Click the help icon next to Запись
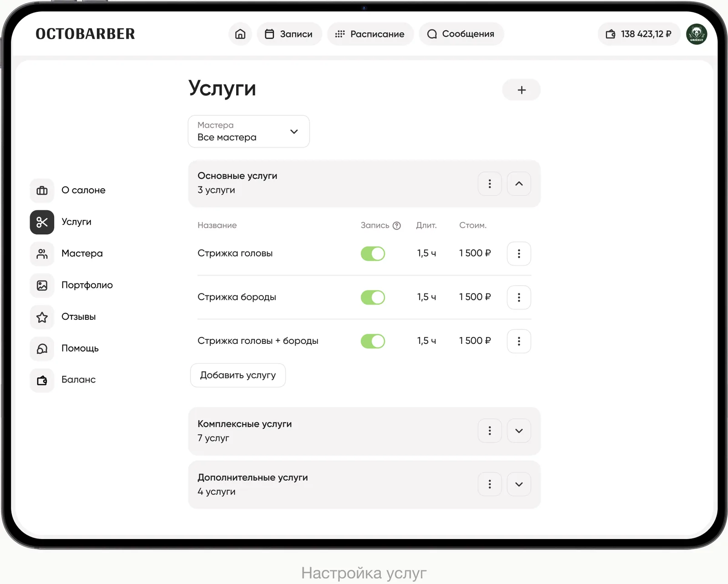728x584 pixels. pyautogui.click(x=397, y=226)
